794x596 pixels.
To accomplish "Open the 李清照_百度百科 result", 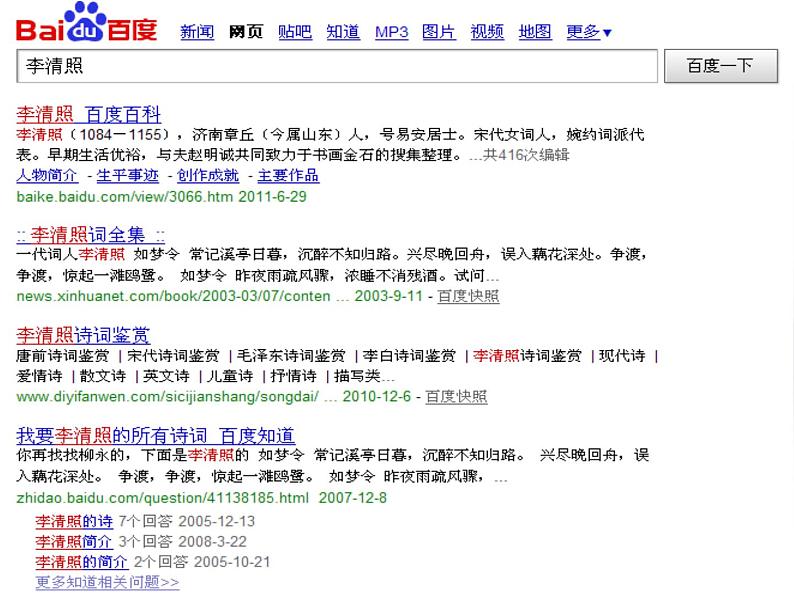I will pyautogui.click(x=89, y=114).
